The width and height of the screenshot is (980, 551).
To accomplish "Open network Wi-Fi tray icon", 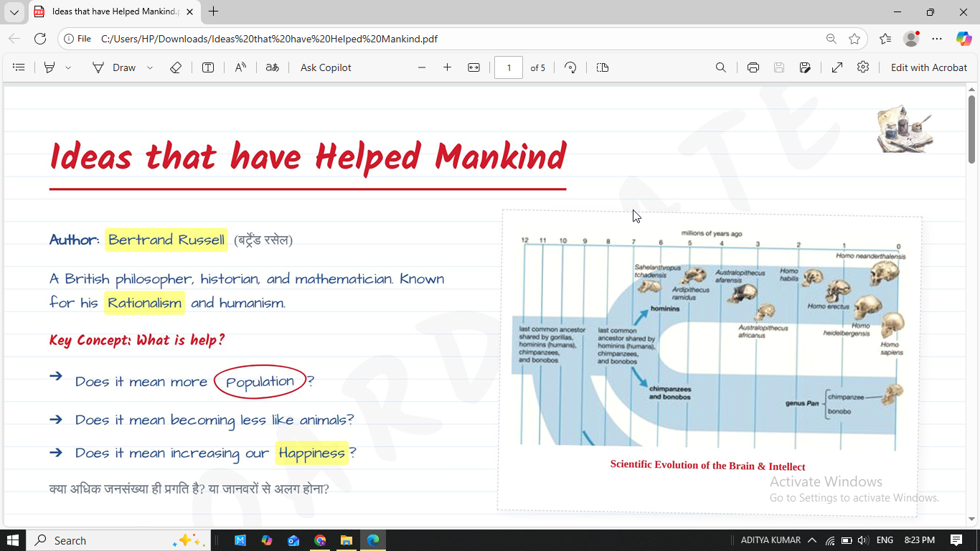I will pyautogui.click(x=830, y=540).
